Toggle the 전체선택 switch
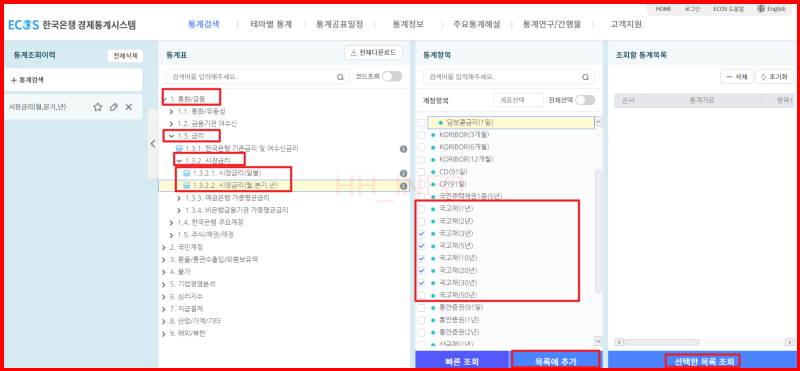Screen dimensions: 800x371 click(585, 100)
